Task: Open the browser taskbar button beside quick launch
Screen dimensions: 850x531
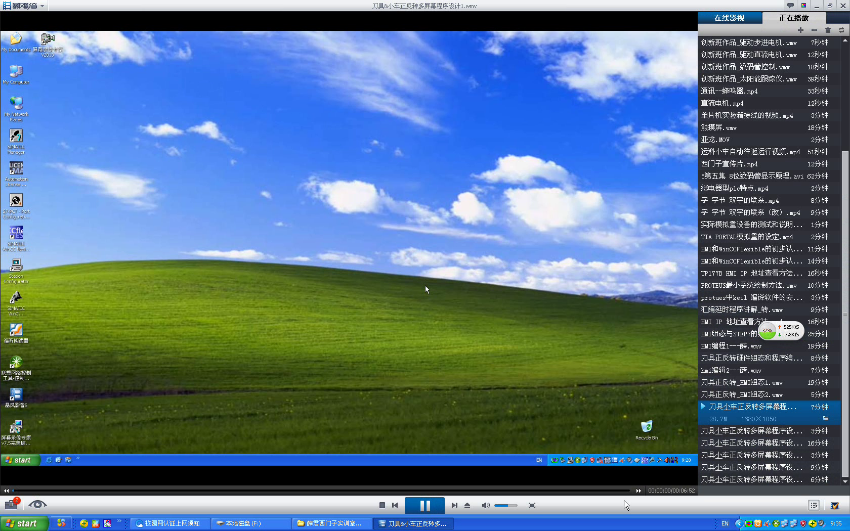Action: [x=169, y=523]
